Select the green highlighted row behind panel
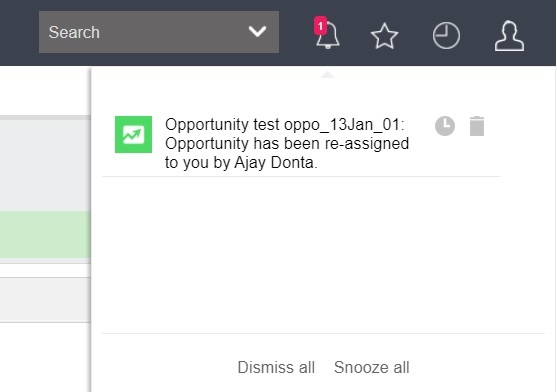Screen dimensions: 557x392 [x=45, y=234]
